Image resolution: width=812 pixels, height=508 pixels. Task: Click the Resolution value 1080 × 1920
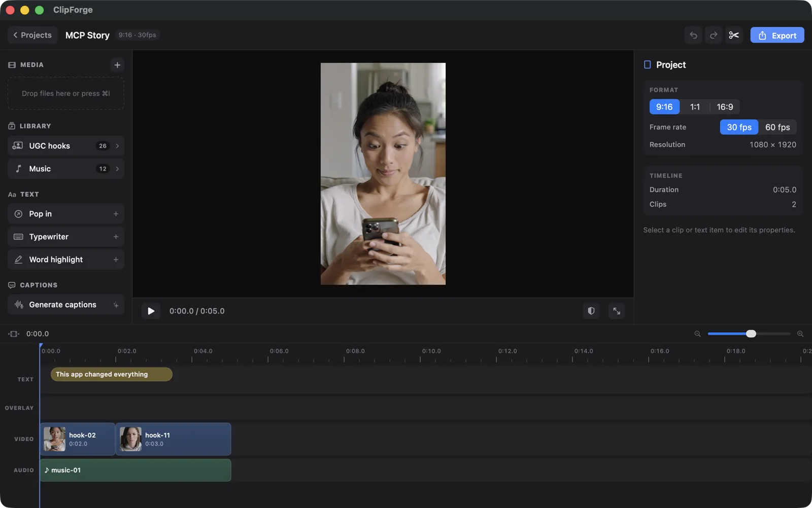coord(773,145)
